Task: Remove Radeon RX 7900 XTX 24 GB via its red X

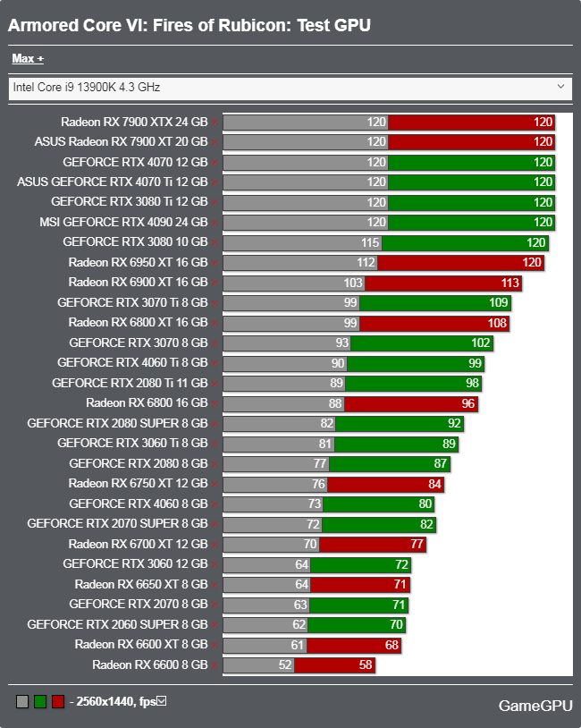Action: click(215, 123)
